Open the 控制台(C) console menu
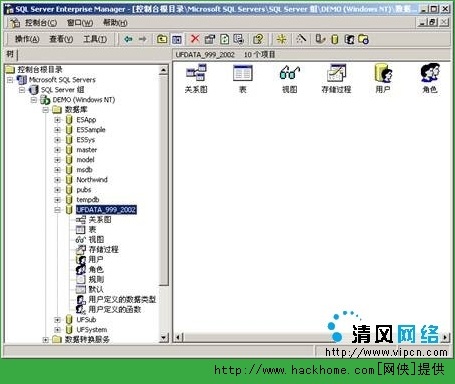Image resolution: width=455 pixels, height=384 pixels. 41,23
